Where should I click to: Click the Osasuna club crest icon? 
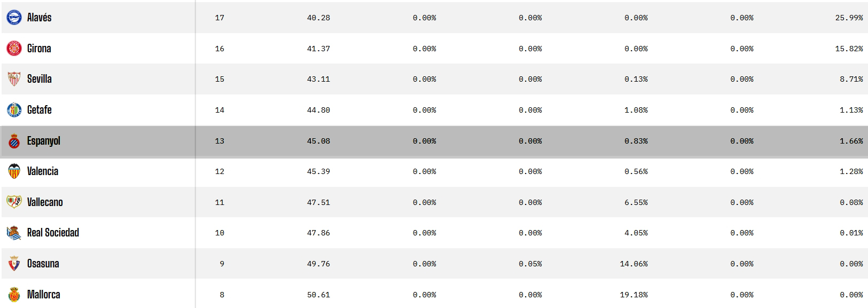click(x=13, y=264)
